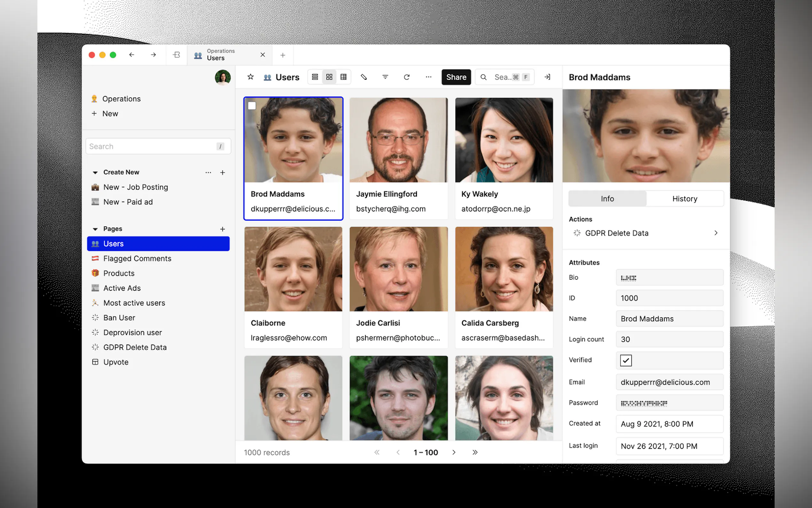Open Flagged Comments page
812x508 pixels.
coord(137,258)
